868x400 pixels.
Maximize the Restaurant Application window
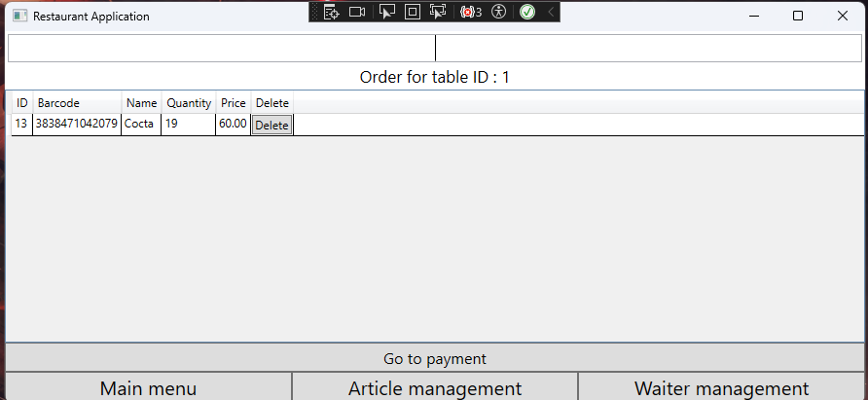(x=798, y=16)
